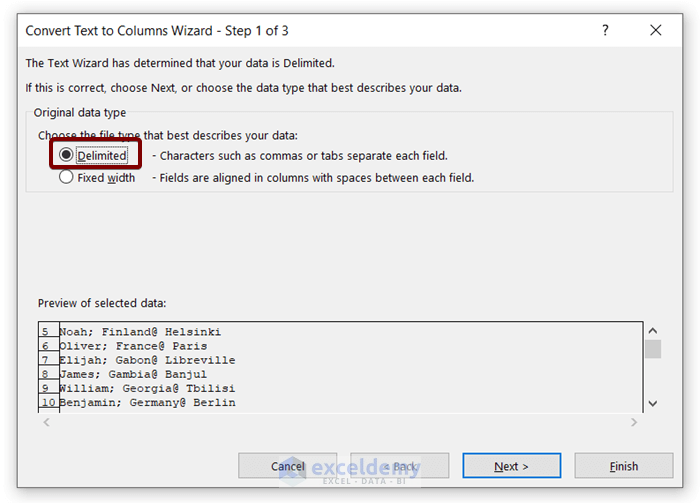Click the Next button
700x503 pixels.
point(512,466)
